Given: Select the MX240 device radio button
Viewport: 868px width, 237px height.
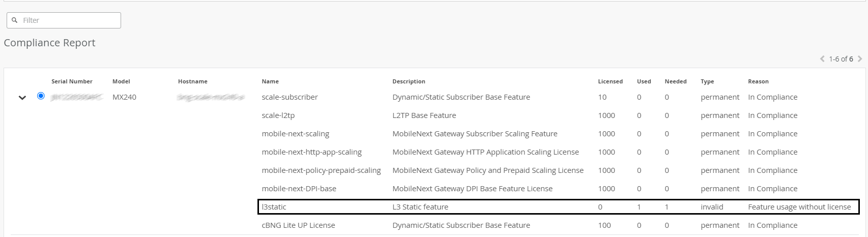Looking at the screenshot, I should 41,96.
